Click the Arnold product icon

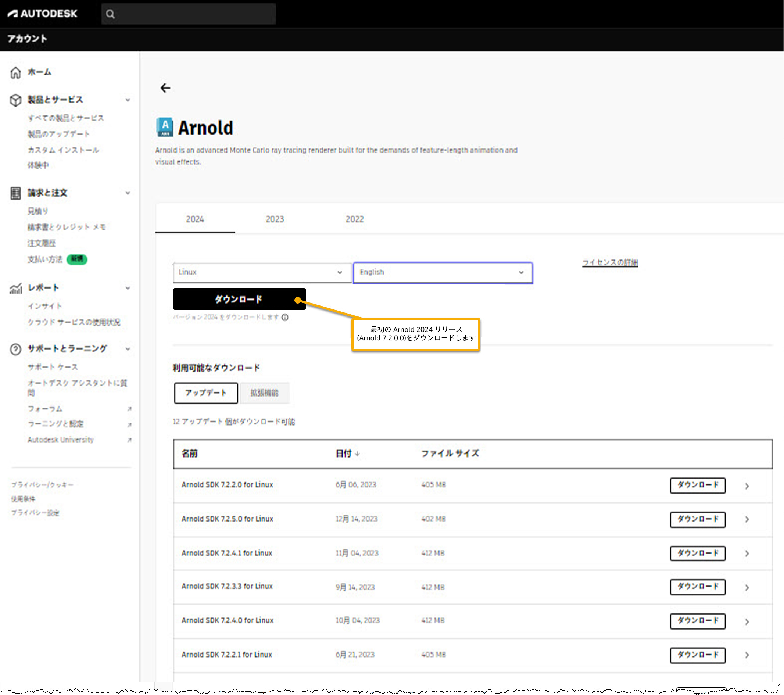165,127
